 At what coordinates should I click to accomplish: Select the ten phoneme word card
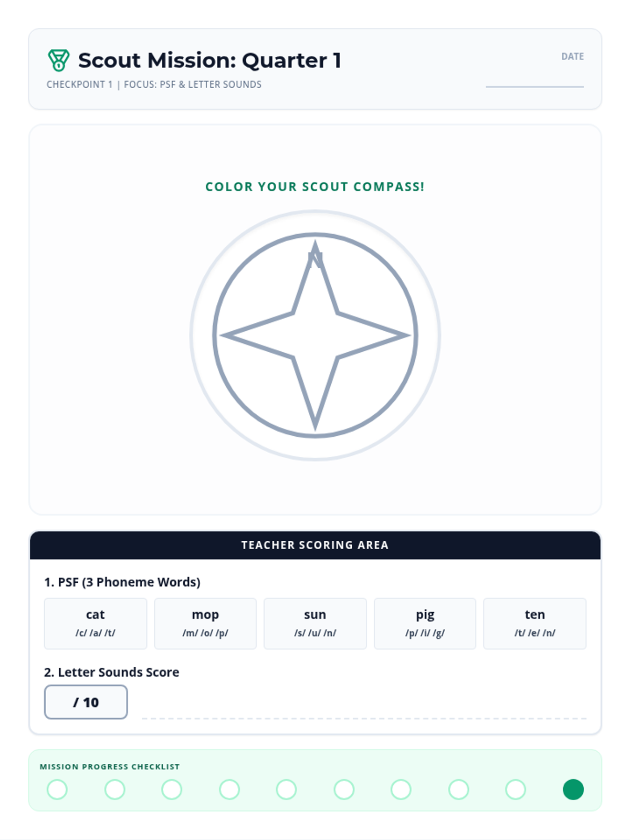534,623
